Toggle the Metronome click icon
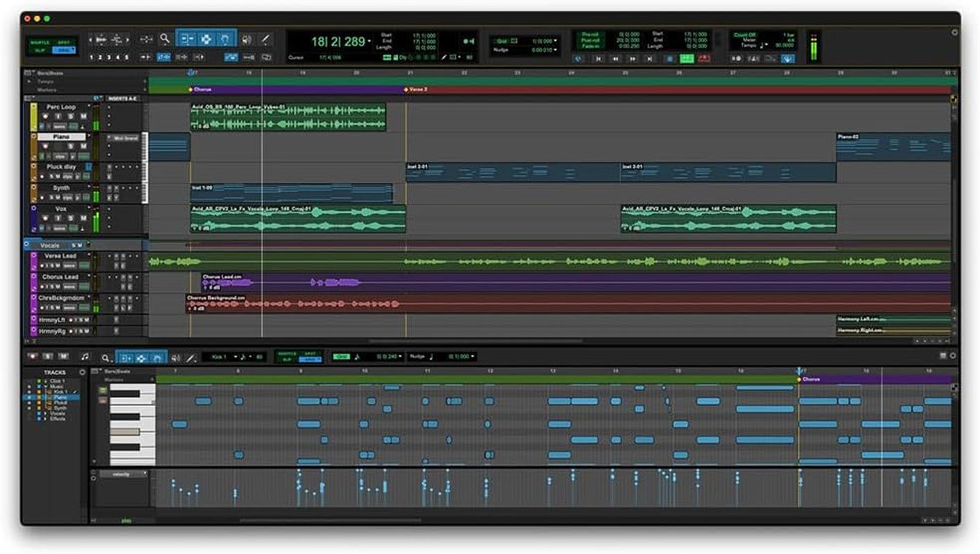980x554 pixels. coord(753,59)
